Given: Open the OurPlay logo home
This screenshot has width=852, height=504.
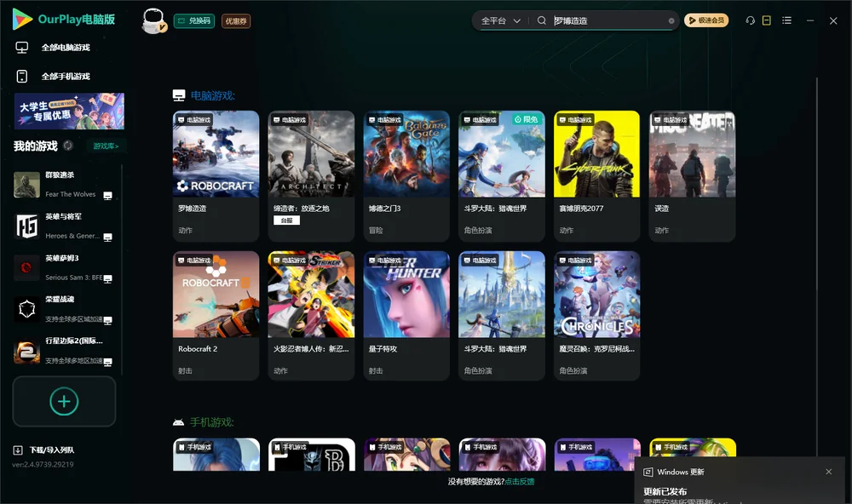Looking at the screenshot, I should 64,20.
